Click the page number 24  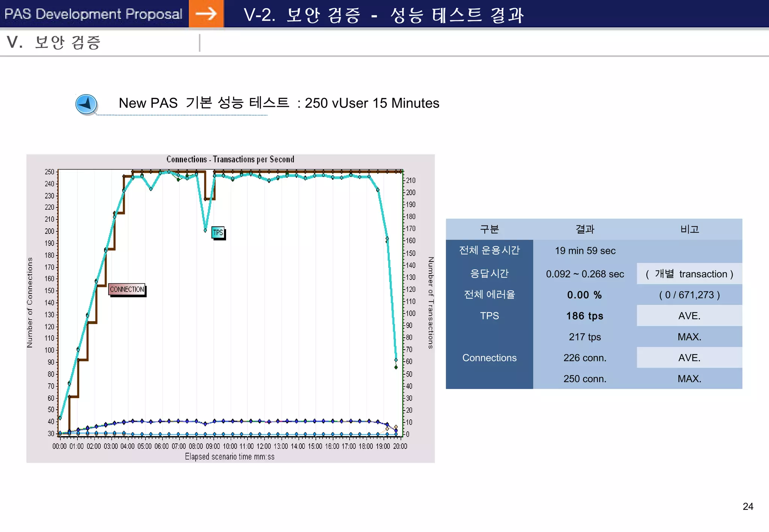748,506
